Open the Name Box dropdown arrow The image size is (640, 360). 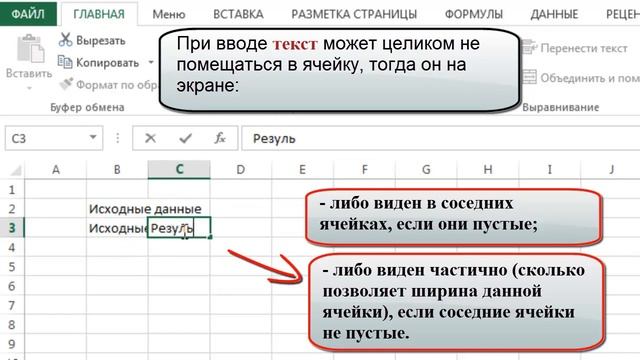tap(93, 138)
